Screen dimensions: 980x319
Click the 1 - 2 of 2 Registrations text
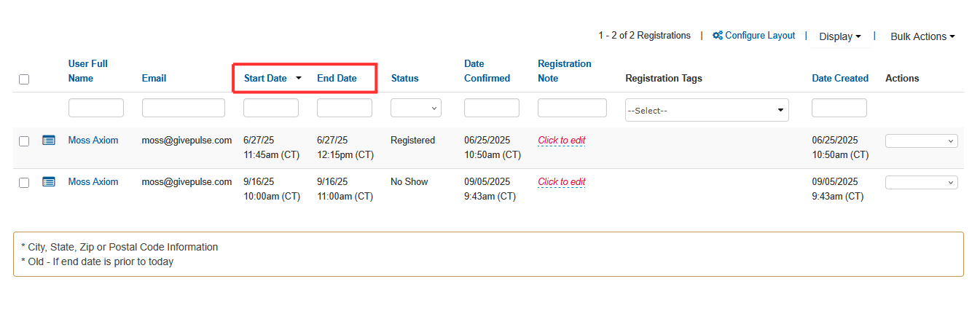click(644, 35)
